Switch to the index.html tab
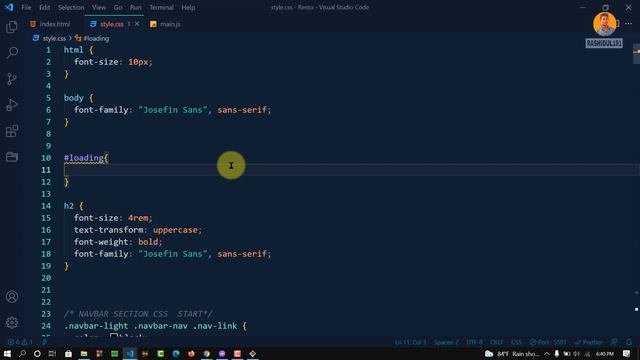 [54, 24]
